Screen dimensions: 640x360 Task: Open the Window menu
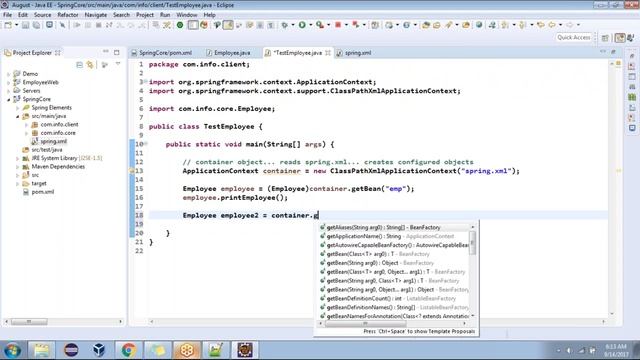coord(187,15)
